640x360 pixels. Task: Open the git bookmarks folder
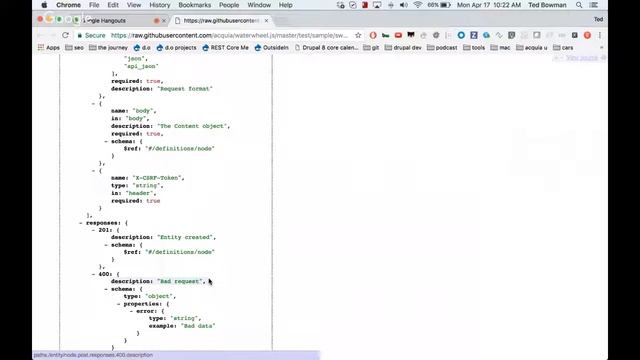coord(371,48)
